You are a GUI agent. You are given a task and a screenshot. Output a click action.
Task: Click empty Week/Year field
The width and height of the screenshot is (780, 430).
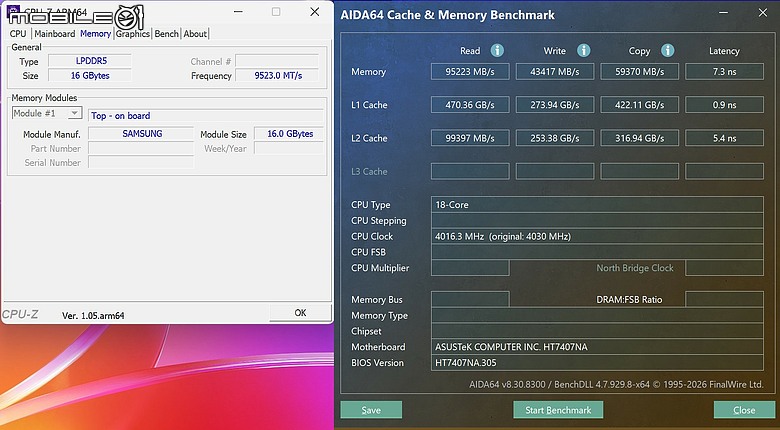(x=289, y=148)
